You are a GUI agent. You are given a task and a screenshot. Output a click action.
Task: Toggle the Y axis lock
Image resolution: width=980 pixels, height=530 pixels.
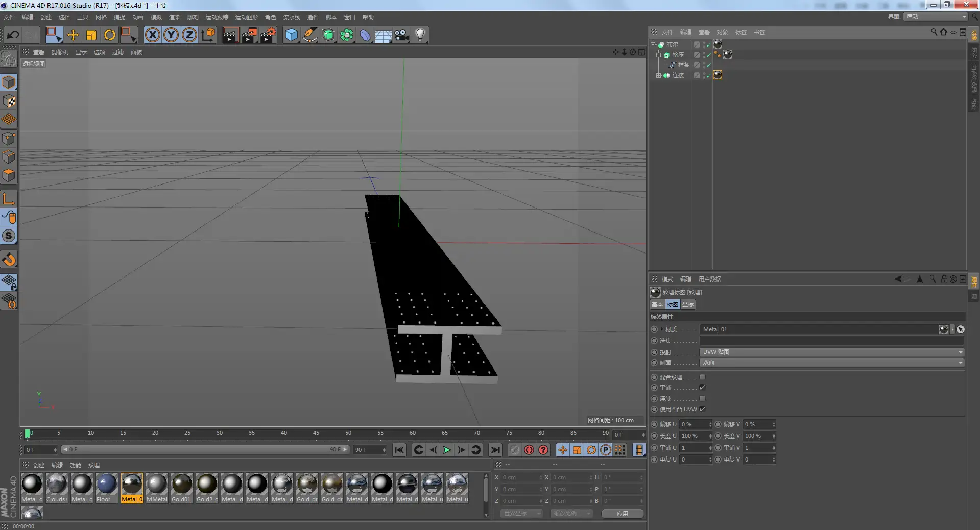coord(171,35)
